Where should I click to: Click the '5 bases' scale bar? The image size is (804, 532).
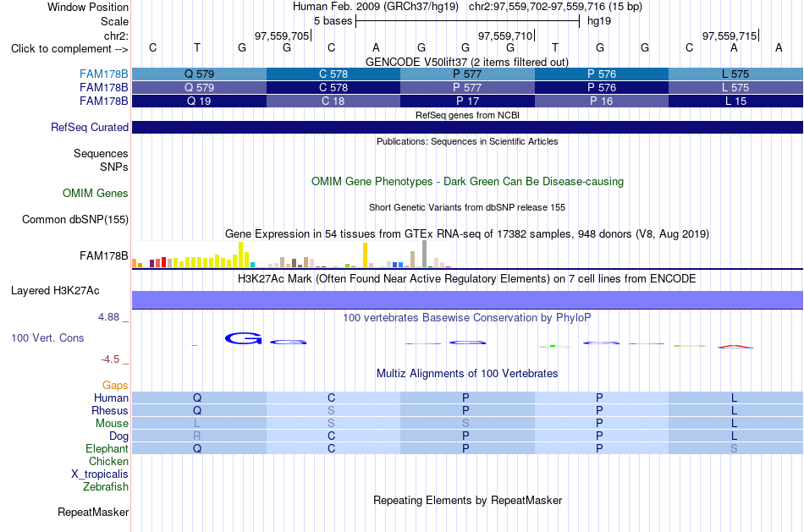pos(468,21)
